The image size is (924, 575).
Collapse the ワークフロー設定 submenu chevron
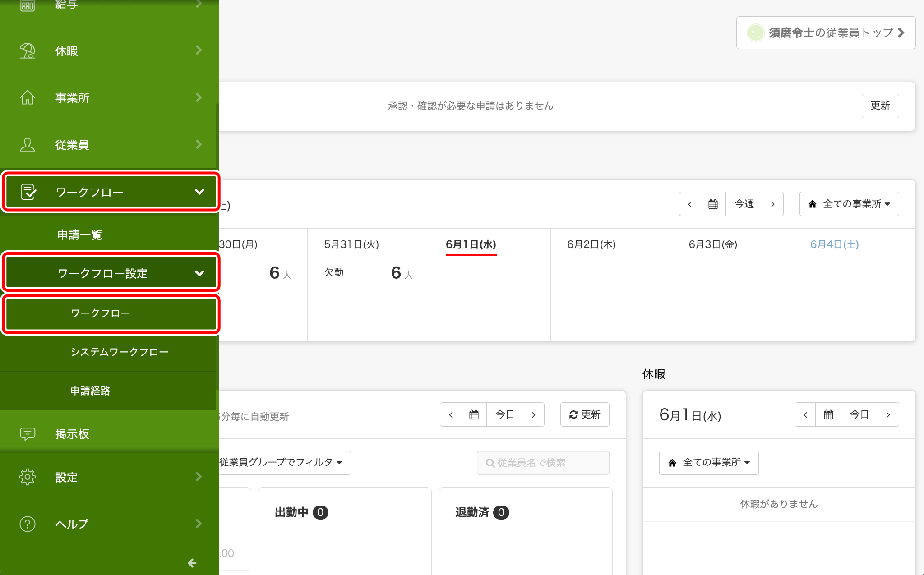pos(199,273)
